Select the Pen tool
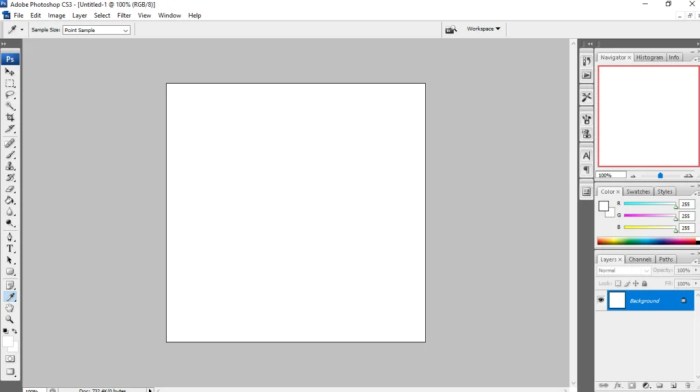Viewport: 700px width, 392px height. pyautogui.click(x=10, y=237)
